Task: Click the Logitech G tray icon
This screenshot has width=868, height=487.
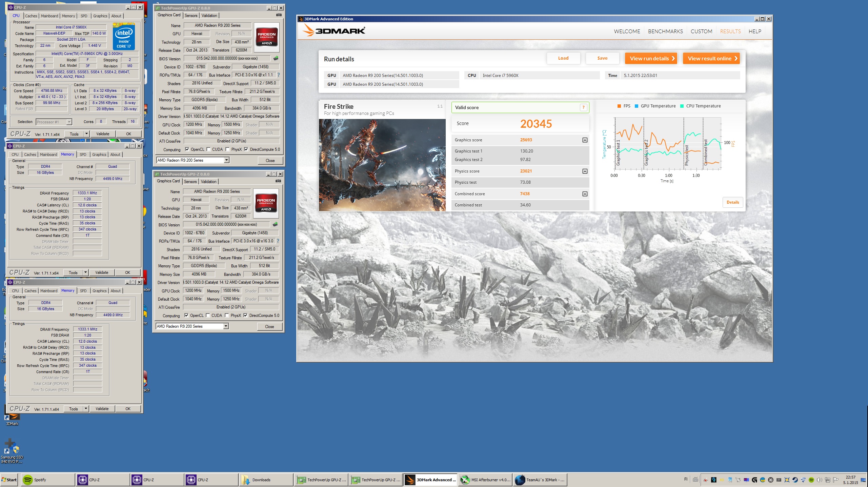Action: point(754,480)
